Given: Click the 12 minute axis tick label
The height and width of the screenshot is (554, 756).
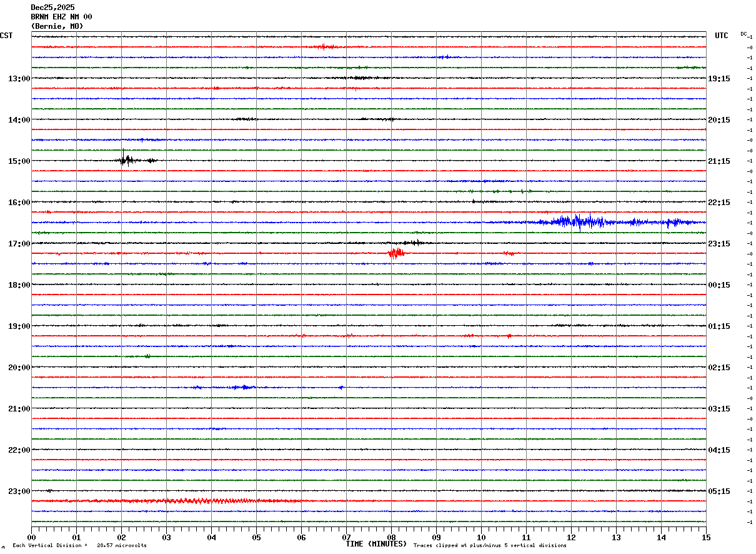Looking at the screenshot, I should pyautogui.click(x=571, y=537).
